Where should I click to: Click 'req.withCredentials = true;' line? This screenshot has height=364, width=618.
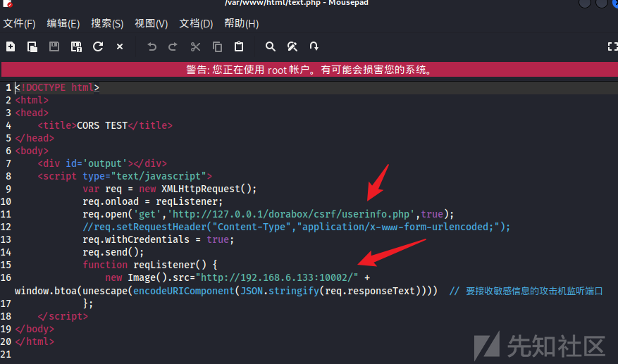click(158, 239)
